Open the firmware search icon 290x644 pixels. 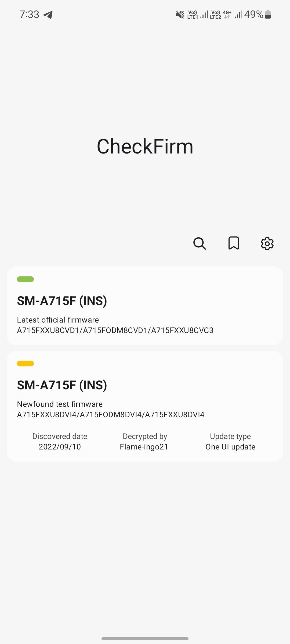tap(200, 243)
